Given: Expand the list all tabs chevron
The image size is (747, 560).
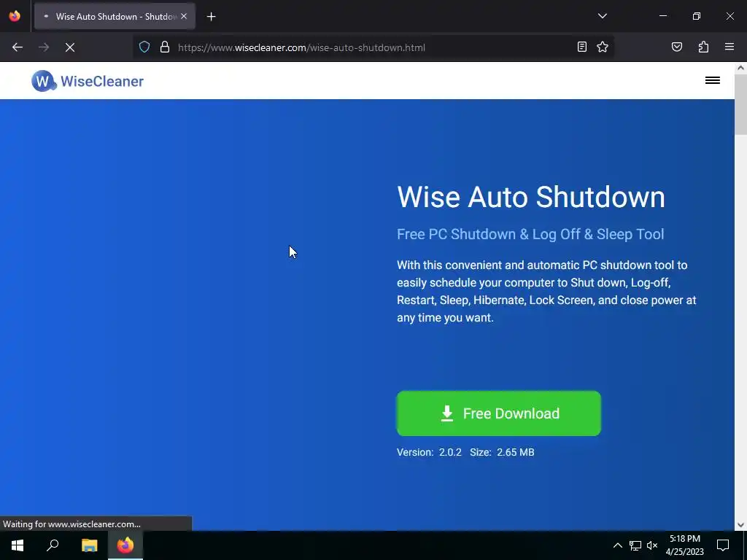Looking at the screenshot, I should pyautogui.click(x=603, y=16).
